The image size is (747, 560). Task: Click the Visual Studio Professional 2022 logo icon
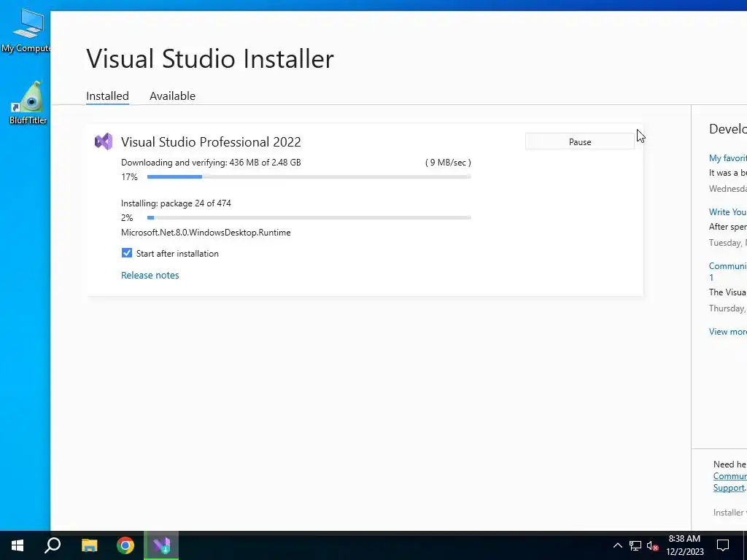click(x=104, y=141)
